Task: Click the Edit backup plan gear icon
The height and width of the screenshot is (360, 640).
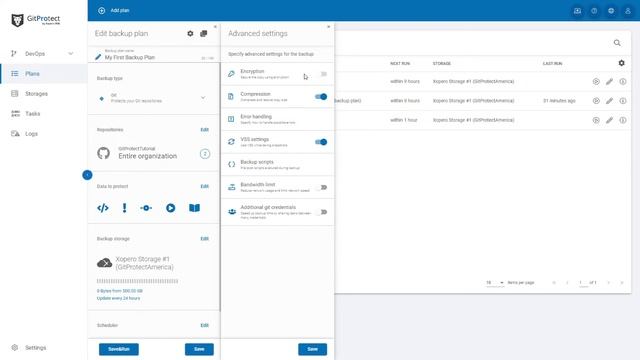Action: 190,33
